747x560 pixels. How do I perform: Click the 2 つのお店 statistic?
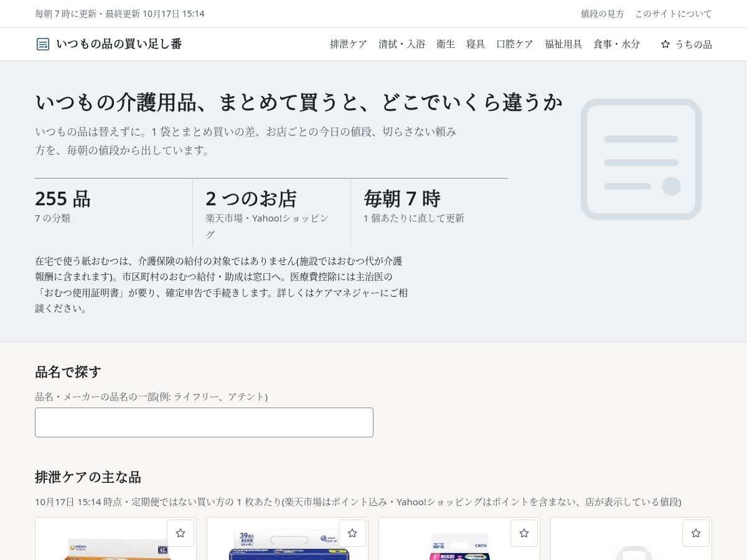(x=251, y=199)
